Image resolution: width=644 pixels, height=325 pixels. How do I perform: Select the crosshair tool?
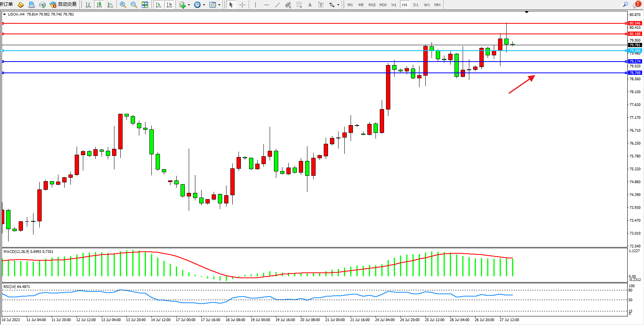click(x=242, y=5)
